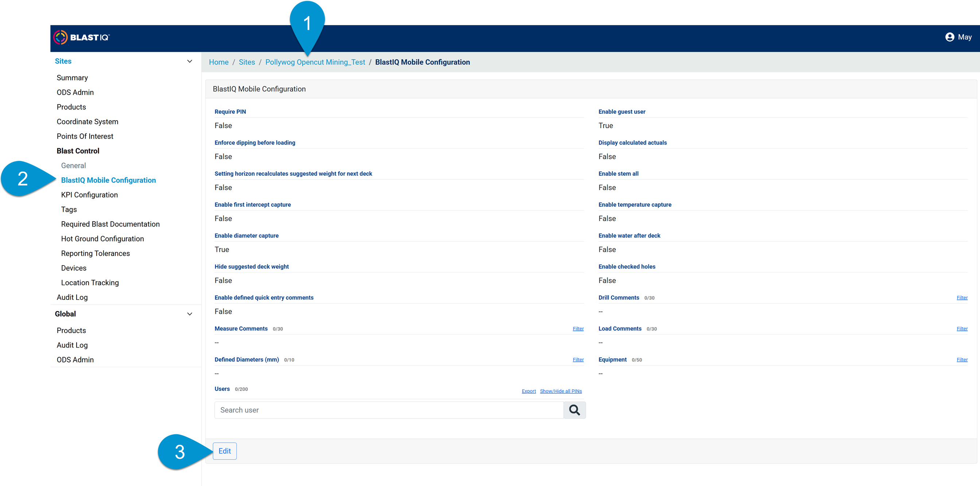Open Location Tracking
The width and height of the screenshot is (980, 486).
90,283
